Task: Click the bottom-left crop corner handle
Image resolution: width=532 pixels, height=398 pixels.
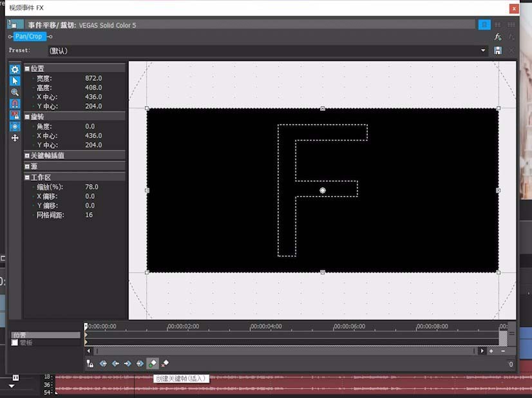Action: [x=147, y=272]
